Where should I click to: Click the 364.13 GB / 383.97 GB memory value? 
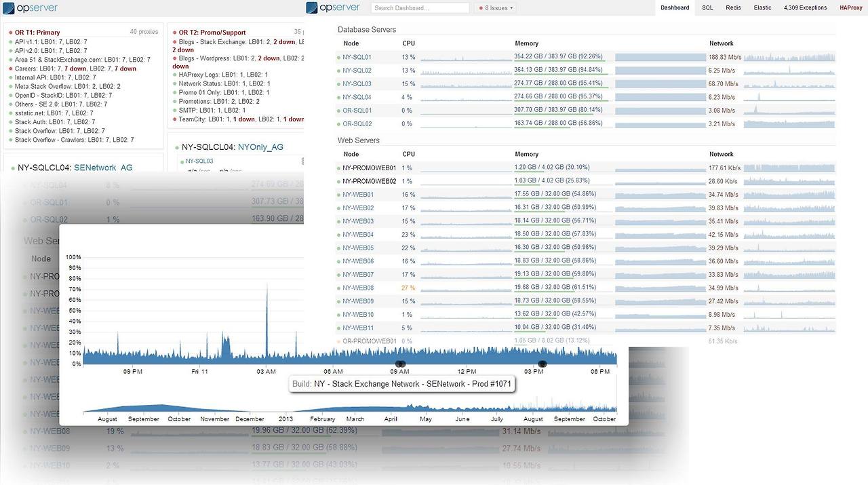[x=559, y=71]
